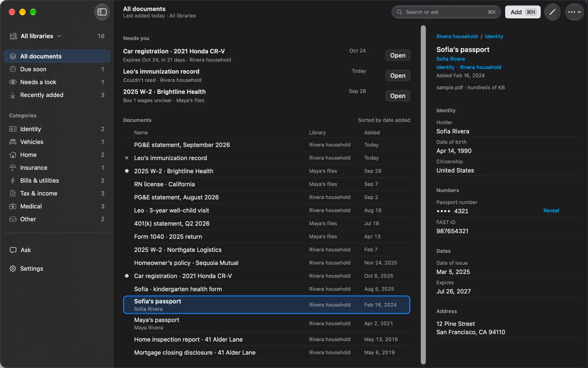
Task: Click the Sorted by date added control
Action: coord(384,120)
